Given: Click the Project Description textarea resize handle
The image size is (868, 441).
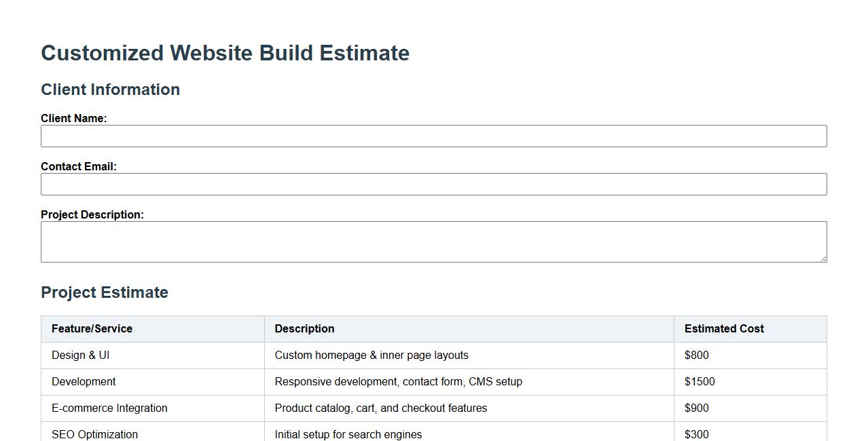Looking at the screenshot, I should click(x=823, y=258).
